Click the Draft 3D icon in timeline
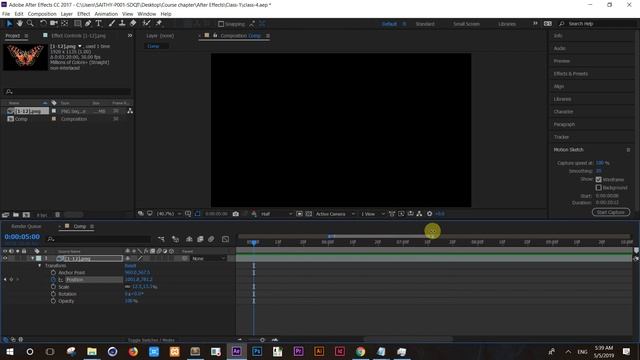640x360 pixels. [x=176, y=239]
